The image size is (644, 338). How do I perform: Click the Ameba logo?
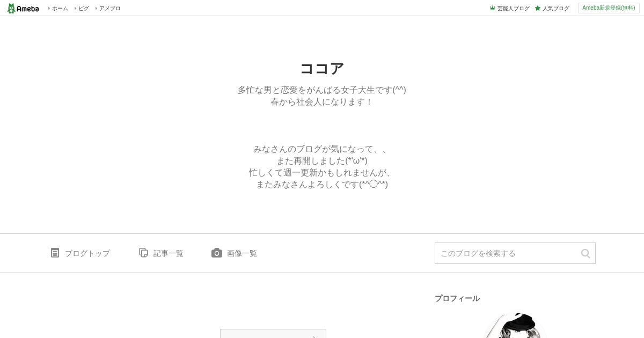(x=23, y=9)
